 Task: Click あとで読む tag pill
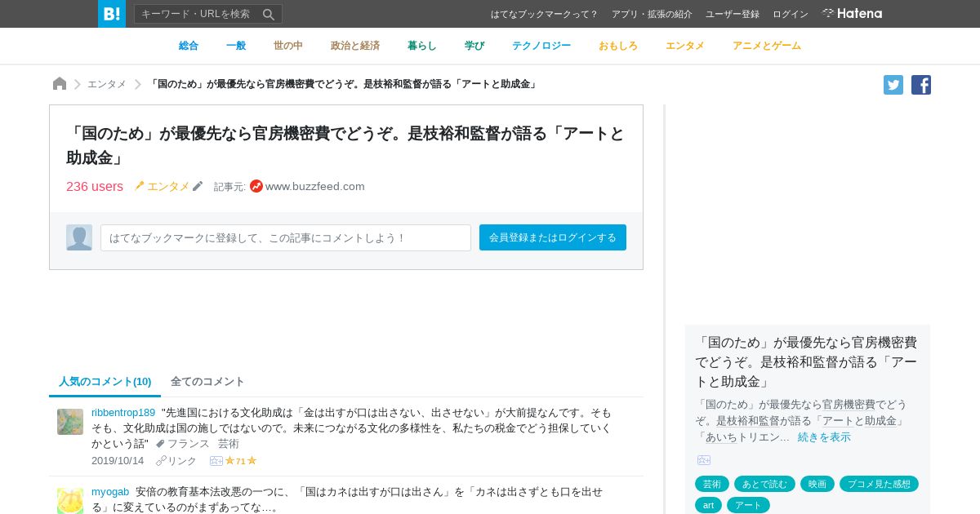click(x=764, y=484)
